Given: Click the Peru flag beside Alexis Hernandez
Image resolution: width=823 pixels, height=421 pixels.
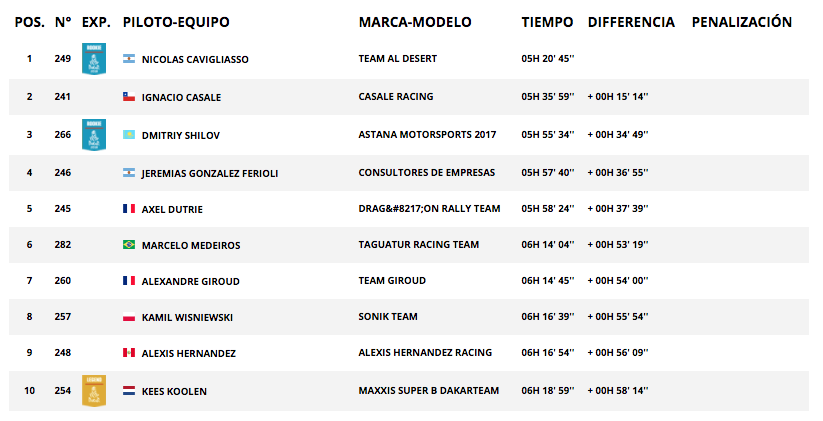Looking at the screenshot, I should 129,353.
